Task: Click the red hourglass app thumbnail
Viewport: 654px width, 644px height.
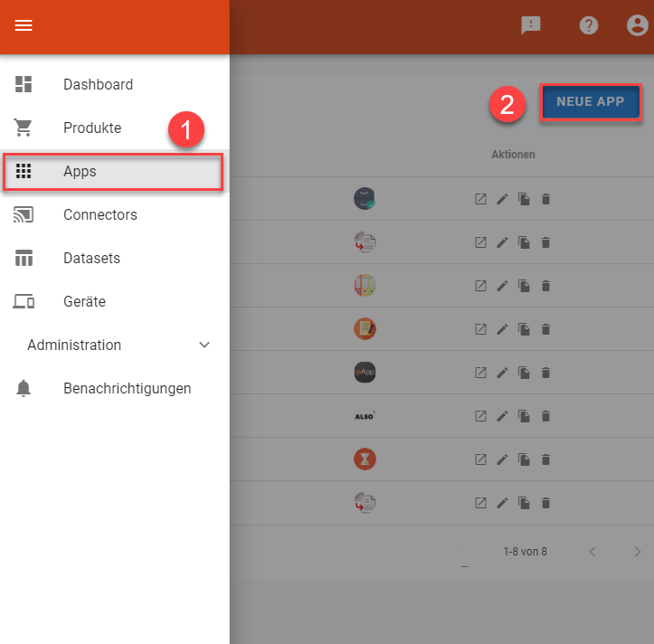Action: (365, 459)
